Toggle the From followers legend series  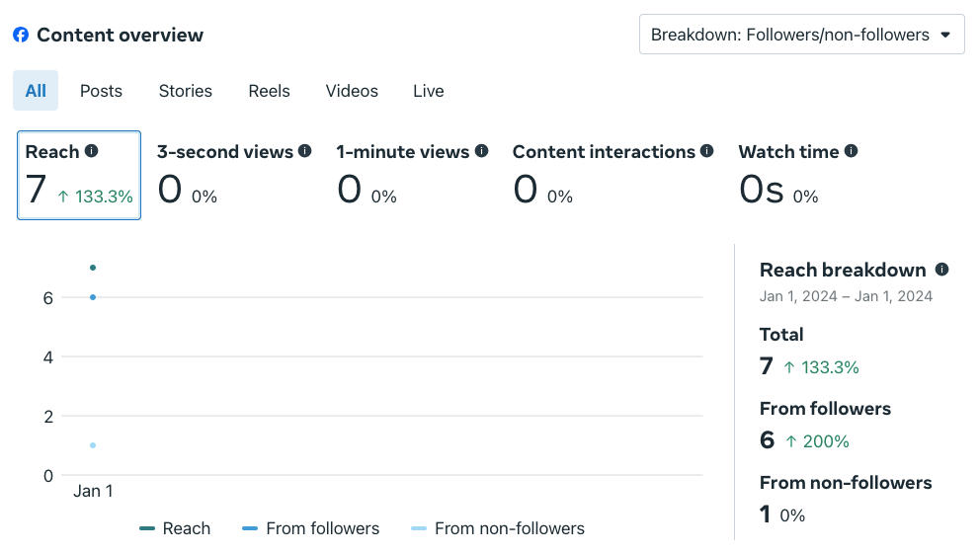click(311, 528)
